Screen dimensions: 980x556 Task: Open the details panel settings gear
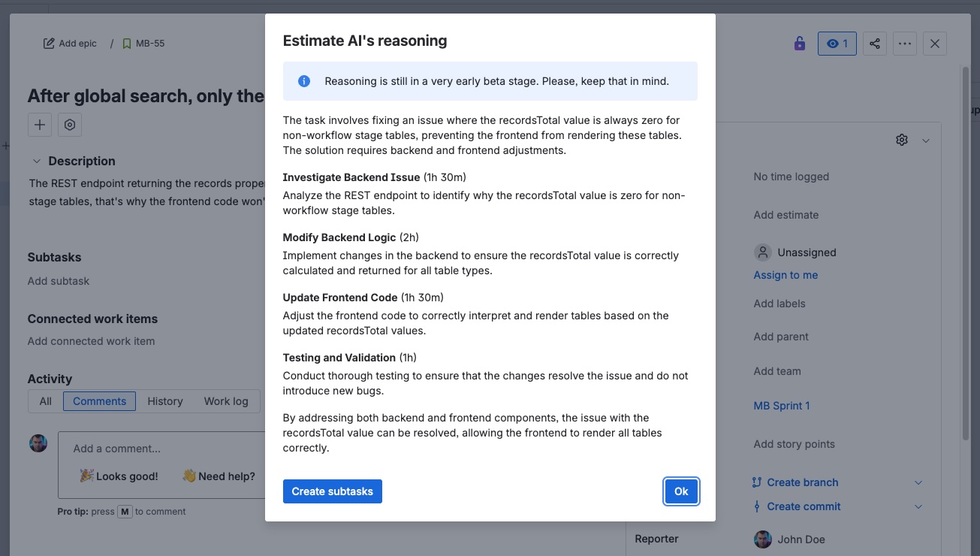click(x=902, y=140)
